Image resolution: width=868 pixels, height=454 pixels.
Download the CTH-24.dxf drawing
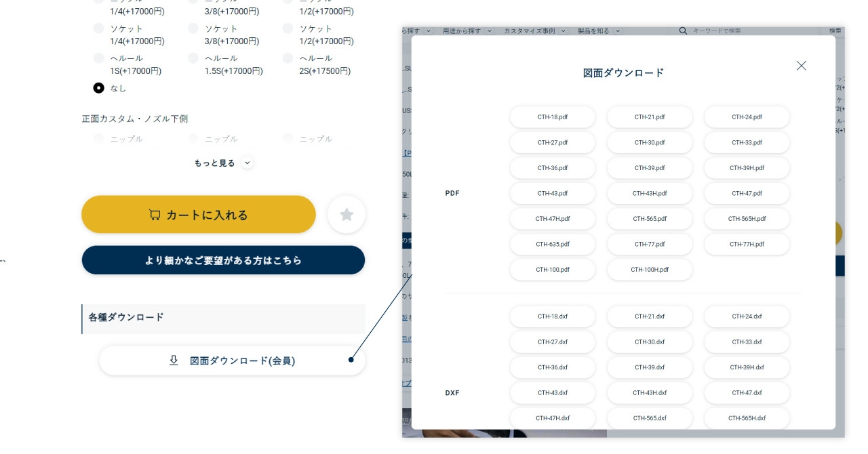tap(746, 316)
